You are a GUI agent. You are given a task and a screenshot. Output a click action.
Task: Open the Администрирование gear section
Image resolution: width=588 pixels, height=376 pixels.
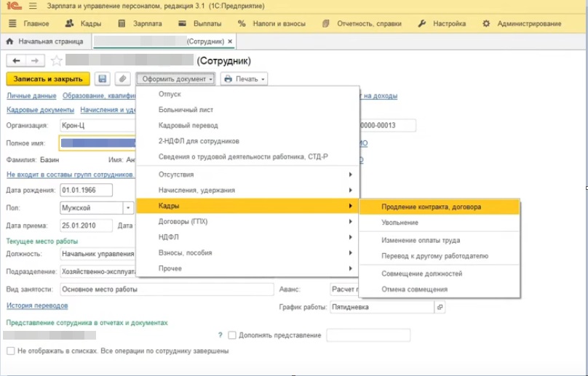tap(525, 23)
